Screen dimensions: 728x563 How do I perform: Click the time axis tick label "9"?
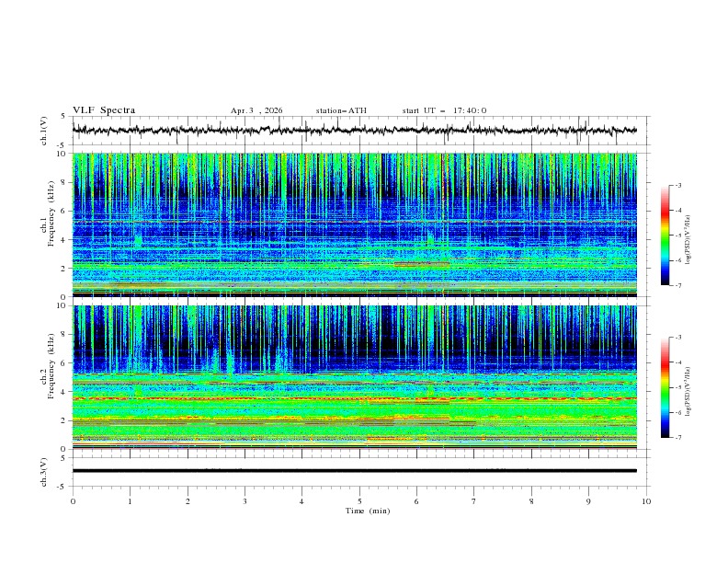pyautogui.click(x=588, y=501)
